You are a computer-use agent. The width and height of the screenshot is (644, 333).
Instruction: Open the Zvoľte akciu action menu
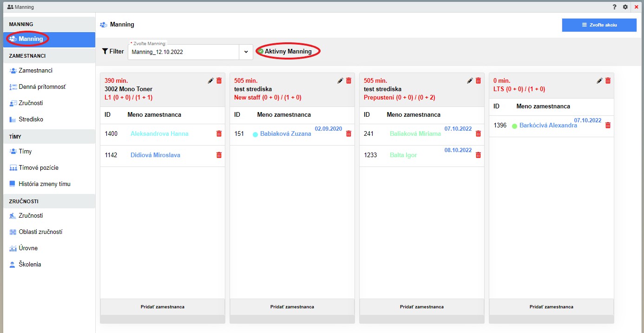tap(599, 25)
